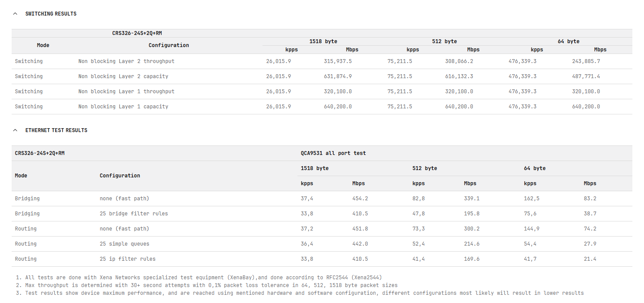This screenshot has width=644, height=303.
Task: Select '25 bridge filter rules' cell
Action: pos(134,214)
